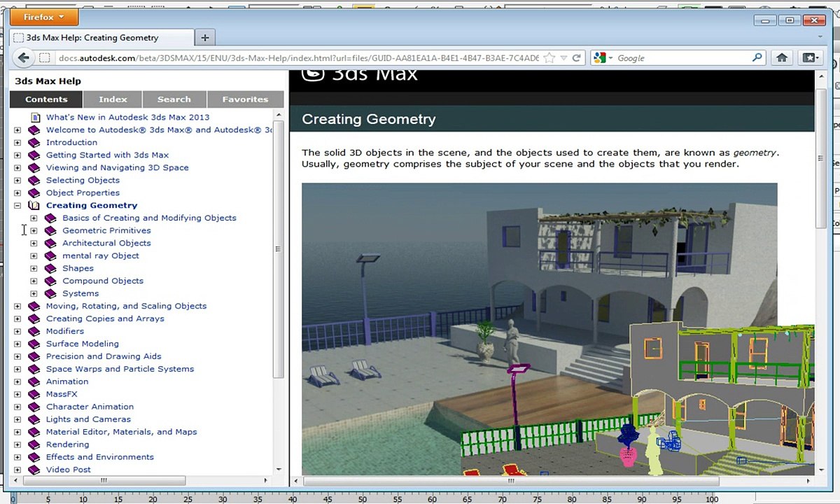
Task: Click the URL address field
Action: click(298, 58)
